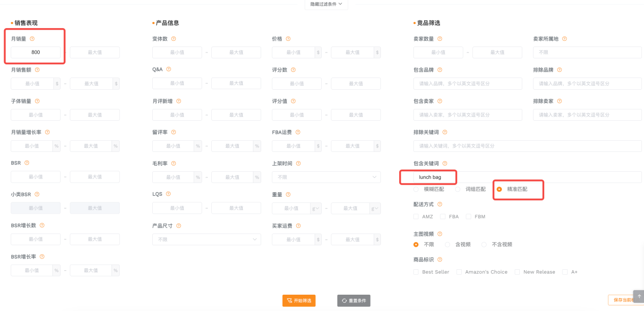Open the 卖家所属地 dropdown
This screenshot has height=311, width=644.
587,52
